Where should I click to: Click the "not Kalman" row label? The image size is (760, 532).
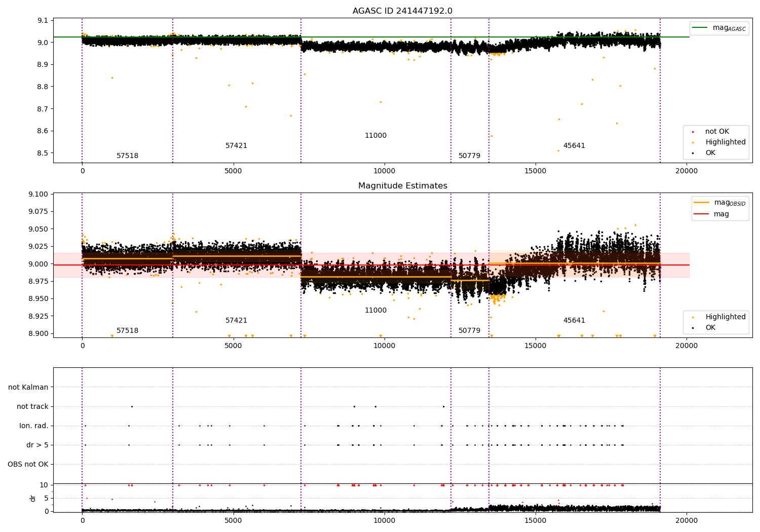click(28, 387)
